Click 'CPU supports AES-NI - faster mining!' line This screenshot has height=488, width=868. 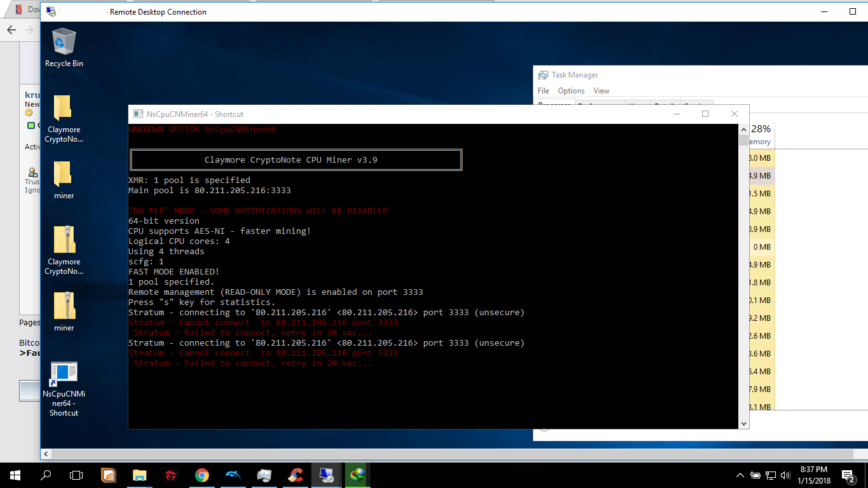point(220,231)
